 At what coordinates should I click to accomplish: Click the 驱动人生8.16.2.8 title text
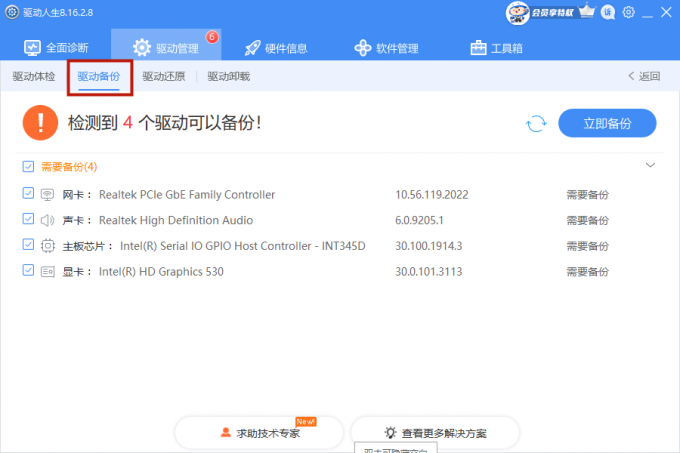pos(58,13)
